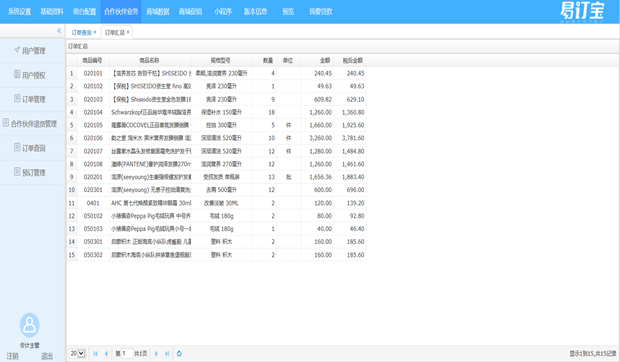Open the 商城促销 menu
Screen dimensions: 620x362
pyautogui.click(x=190, y=11)
